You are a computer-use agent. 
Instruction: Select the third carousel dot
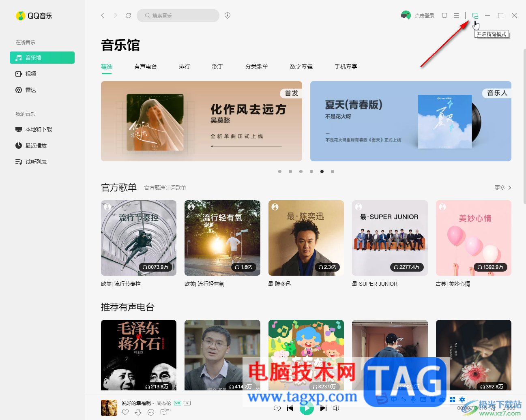click(301, 171)
